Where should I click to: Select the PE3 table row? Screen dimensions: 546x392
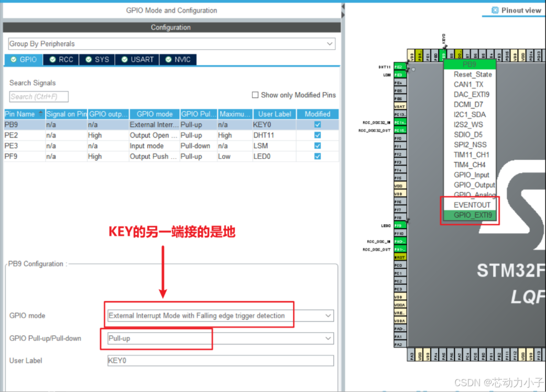tap(171, 146)
